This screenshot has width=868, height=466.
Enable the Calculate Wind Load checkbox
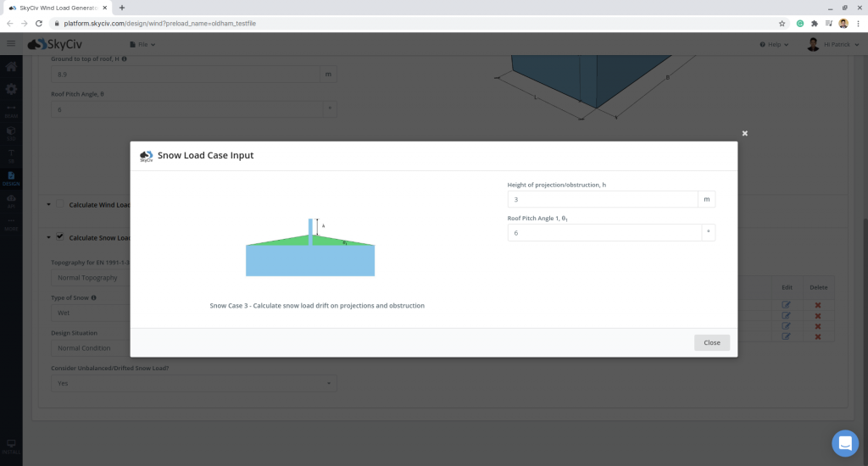pos(60,204)
